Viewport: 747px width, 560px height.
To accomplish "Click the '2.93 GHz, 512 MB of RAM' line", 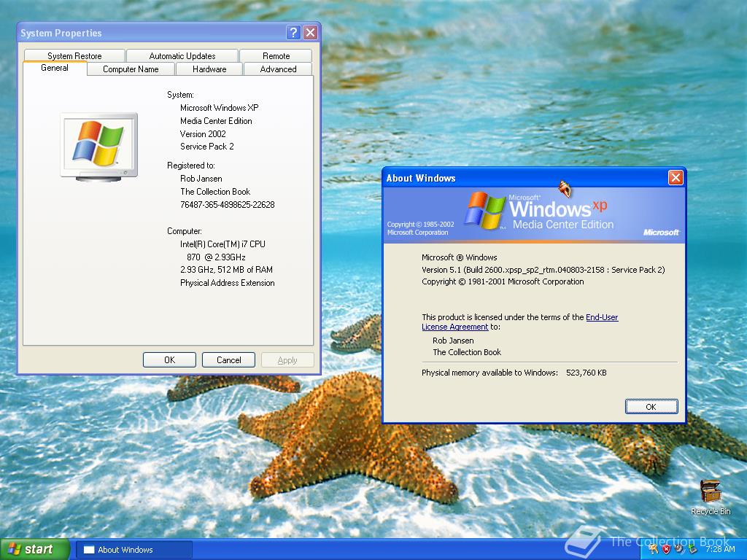I will (226, 270).
